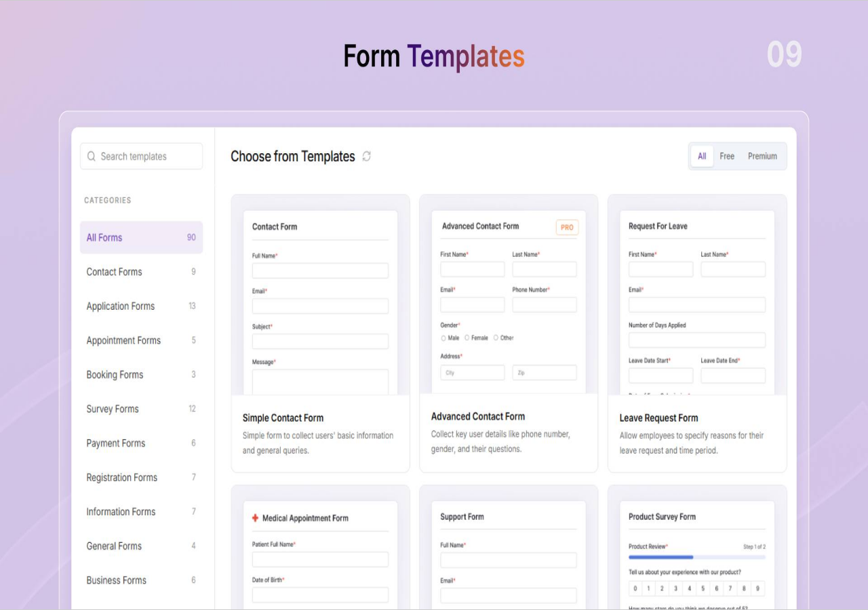Choose rating 7 in Product Survey Form

(x=730, y=588)
